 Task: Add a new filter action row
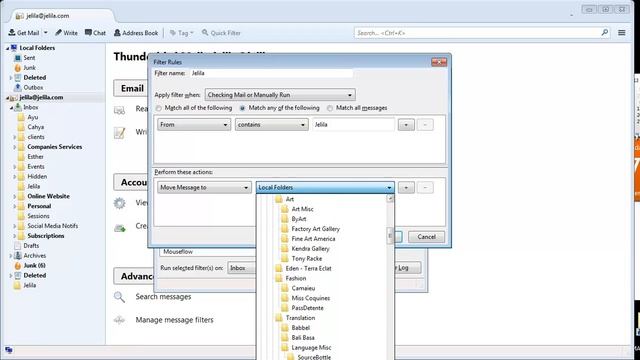coord(406,187)
